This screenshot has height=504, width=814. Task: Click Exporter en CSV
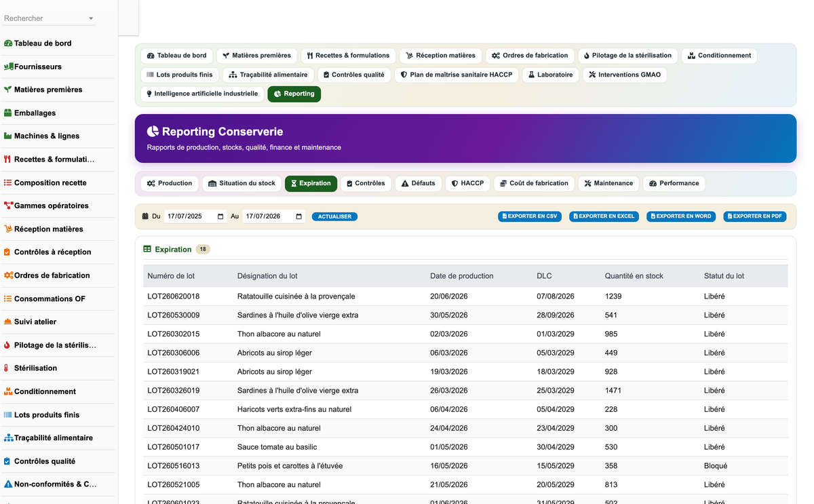pyautogui.click(x=530, y=216)
